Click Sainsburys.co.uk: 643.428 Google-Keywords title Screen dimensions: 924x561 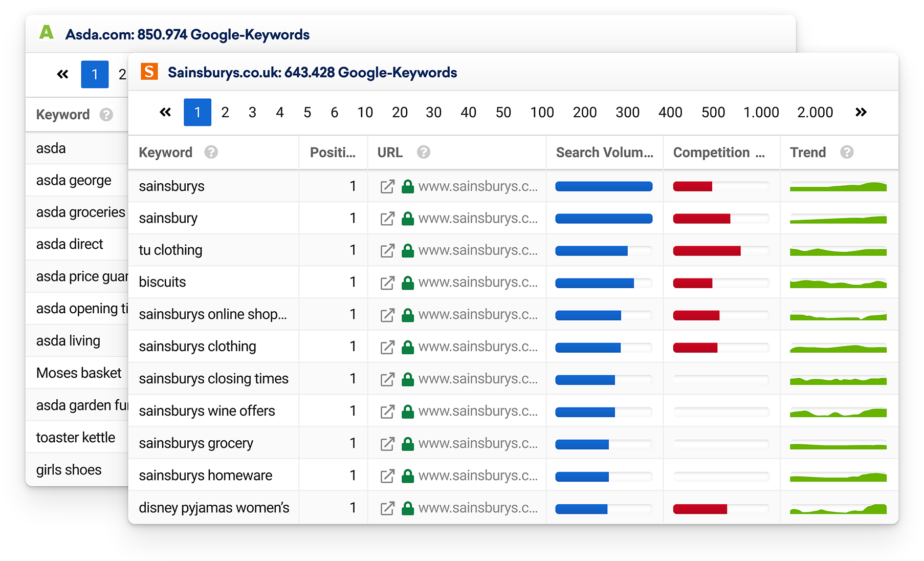point(312,72)
